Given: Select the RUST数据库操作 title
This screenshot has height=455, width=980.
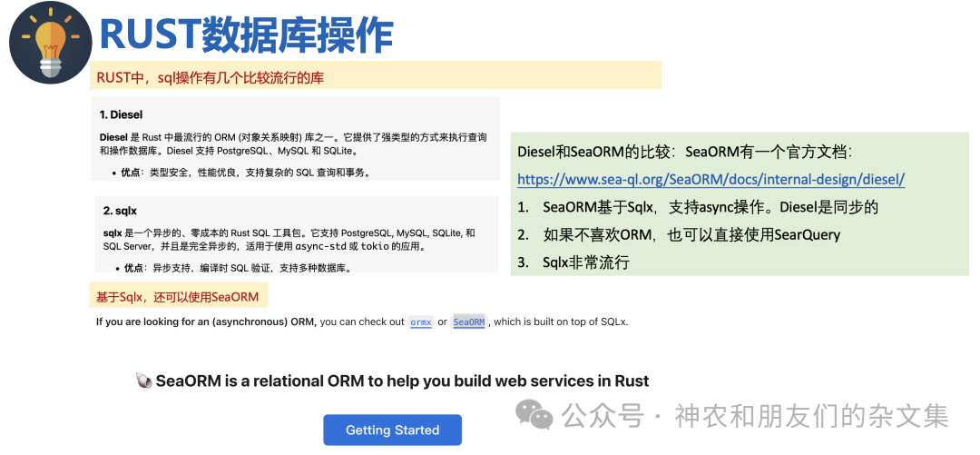Looking at the screenshot, I should tap(246, 35).
